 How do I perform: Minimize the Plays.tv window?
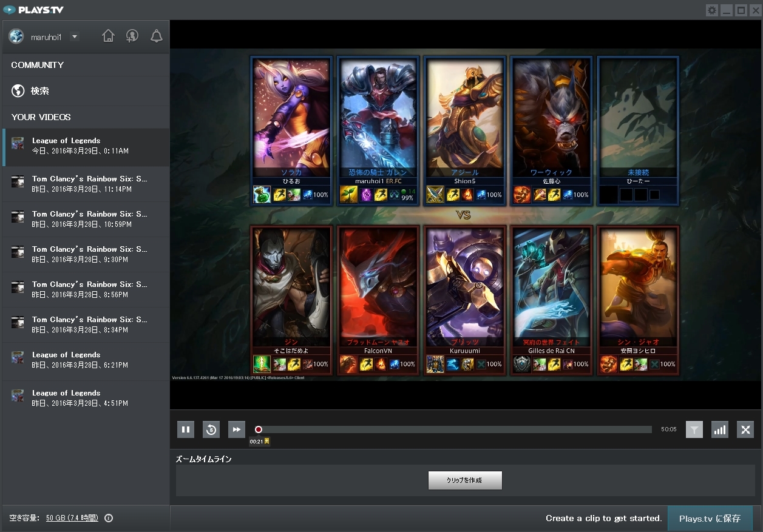727,10
